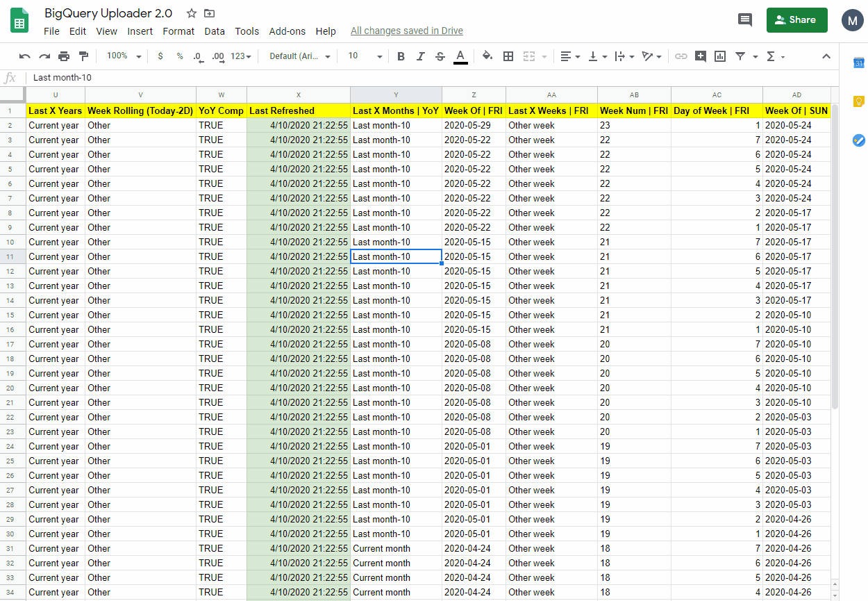The image size is (868, 601).
Task: Click Current month cell in row 31
Action: click(x=396, y=548)
